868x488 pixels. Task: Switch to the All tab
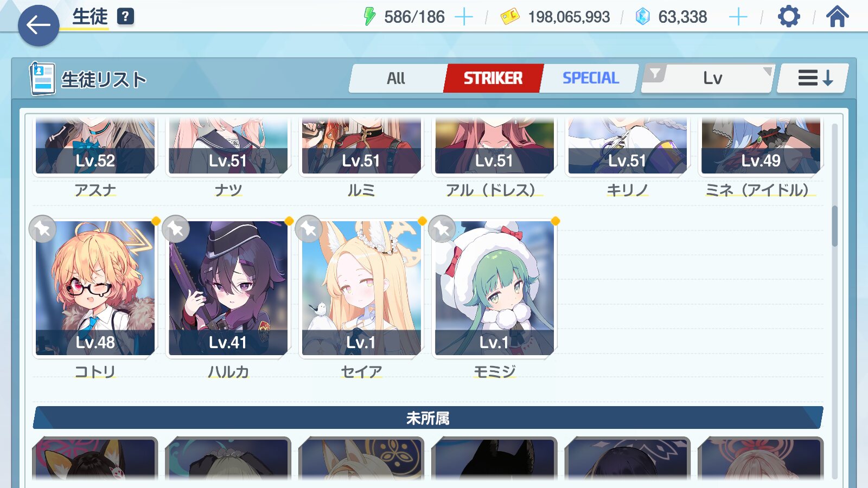tap(396, 78)
